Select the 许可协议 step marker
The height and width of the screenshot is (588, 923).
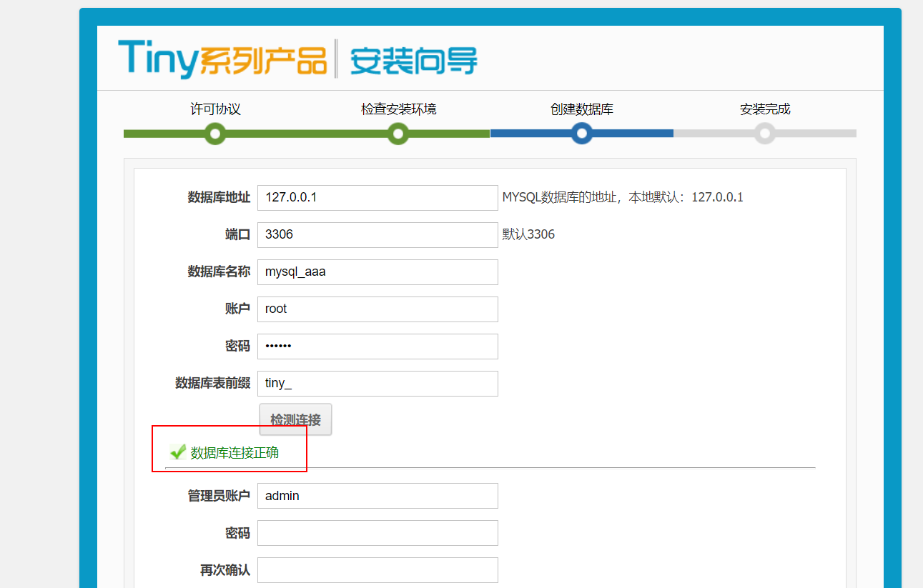tap(215, 134)
